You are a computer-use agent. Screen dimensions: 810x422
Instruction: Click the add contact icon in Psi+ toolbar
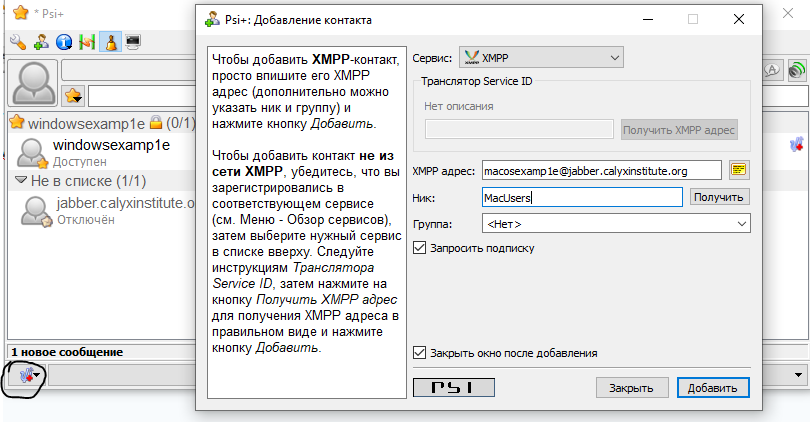(x=41, y=42)
